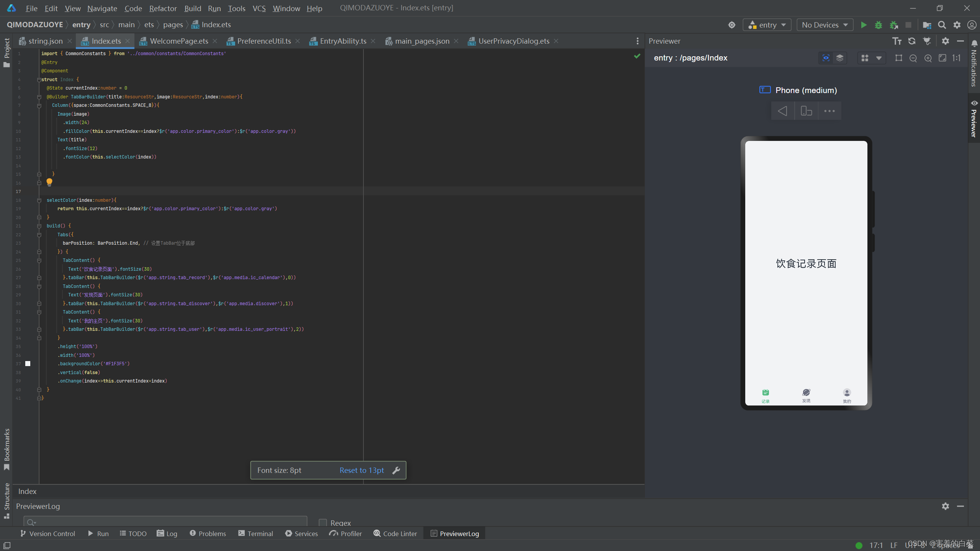The width and height of the screenshot is (980, 551).
Task: Switch to the WelcomePage.ets tab
Action: (178, 41)
